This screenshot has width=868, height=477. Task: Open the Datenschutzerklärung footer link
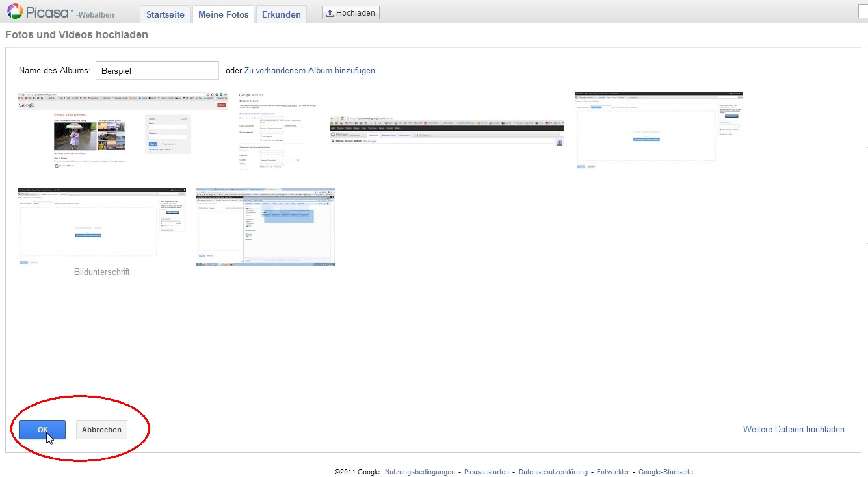pyautogui.click(x=553, y=472)
